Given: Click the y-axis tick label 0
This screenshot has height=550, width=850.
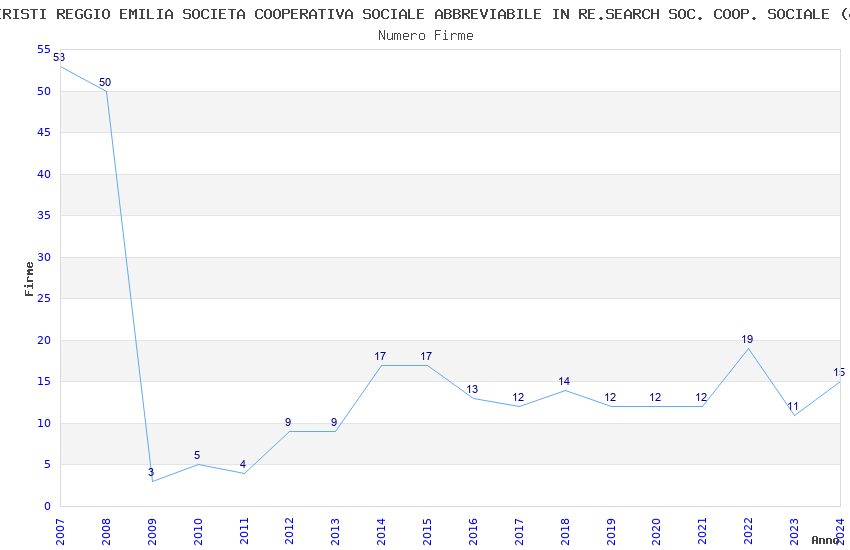Looking at the screenshot, I should (x=48, y=506).
